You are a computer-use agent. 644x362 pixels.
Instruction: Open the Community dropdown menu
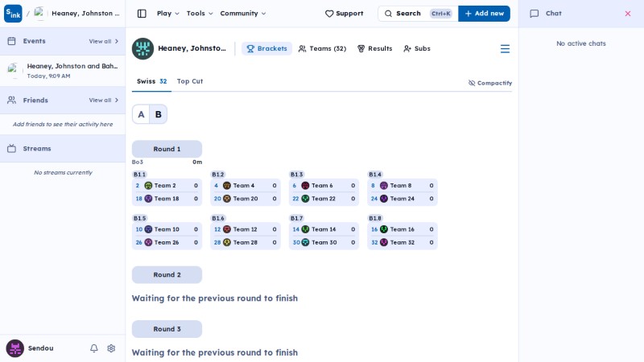pos(243,14)
